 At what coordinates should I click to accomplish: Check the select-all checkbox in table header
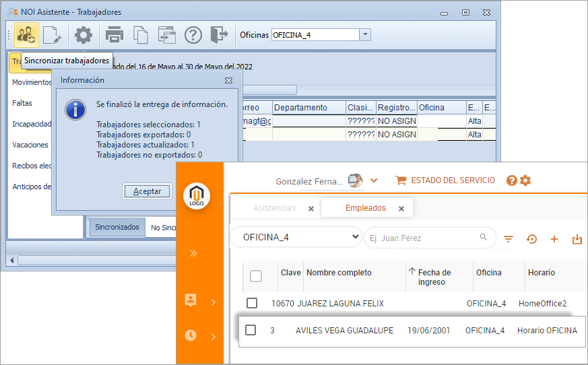point(256,276)
